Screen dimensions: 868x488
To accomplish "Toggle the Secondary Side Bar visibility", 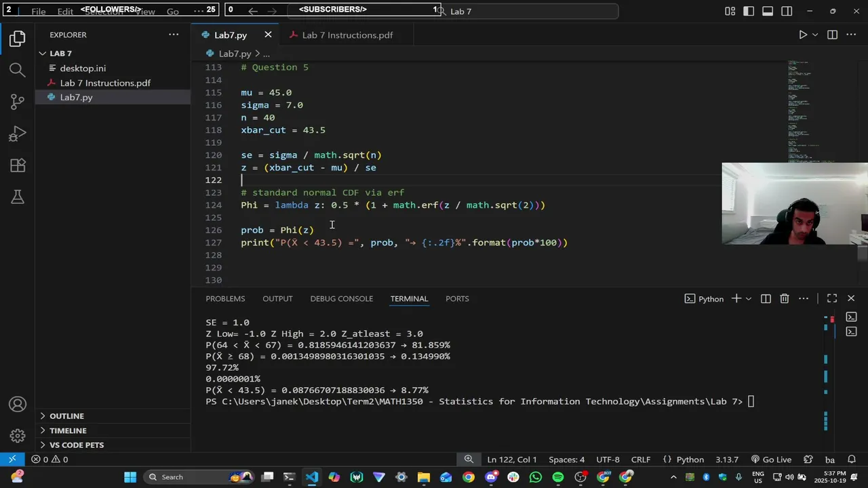I will [787, 11].
